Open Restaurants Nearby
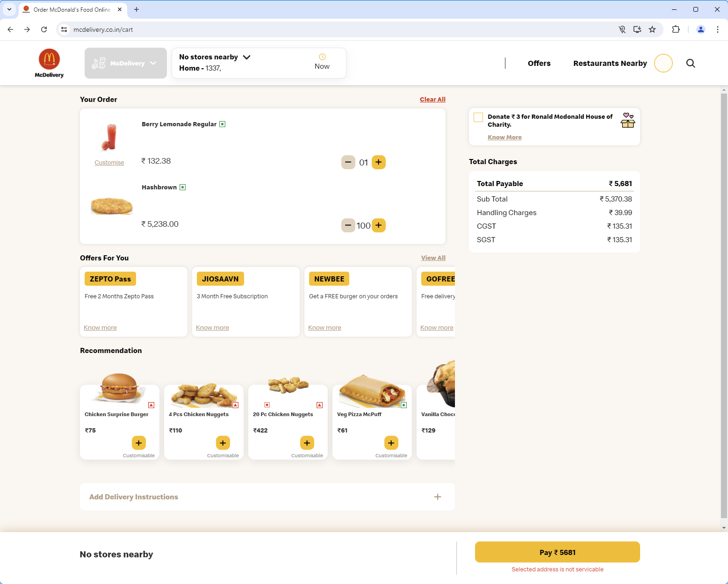This screenshot has width=728, height=584. tap(610, 63)
